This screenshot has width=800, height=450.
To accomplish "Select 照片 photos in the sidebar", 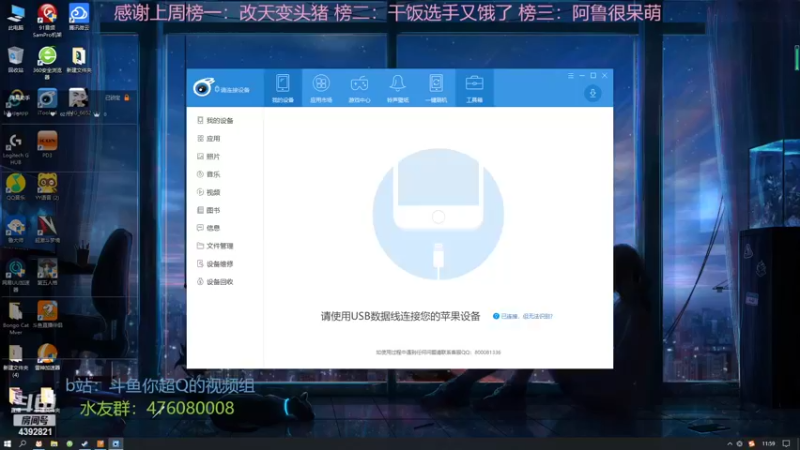I will pos(209,156).
